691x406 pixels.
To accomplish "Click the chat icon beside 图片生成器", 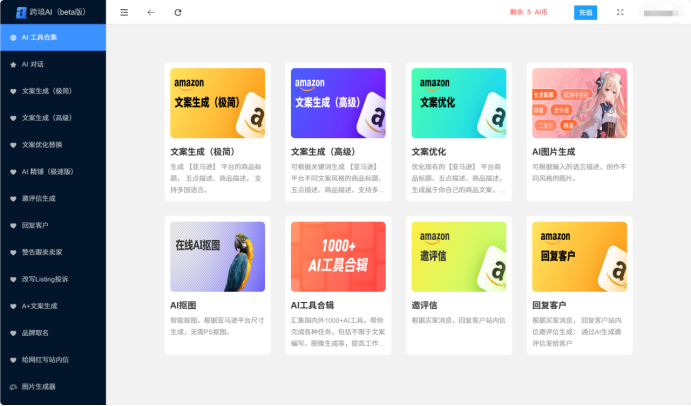I will [12, 386].
